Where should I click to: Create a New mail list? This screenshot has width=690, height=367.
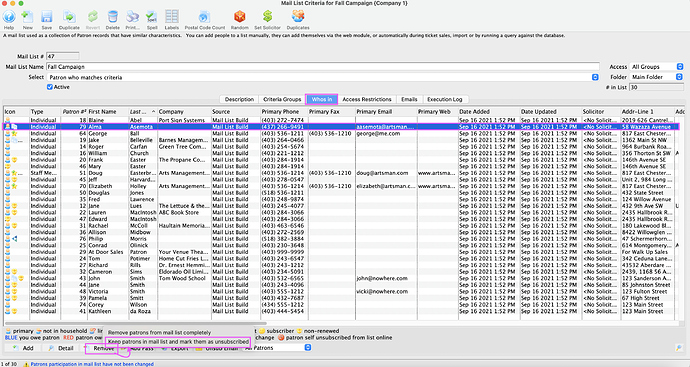pyautogui.click(x=28, y=18)
